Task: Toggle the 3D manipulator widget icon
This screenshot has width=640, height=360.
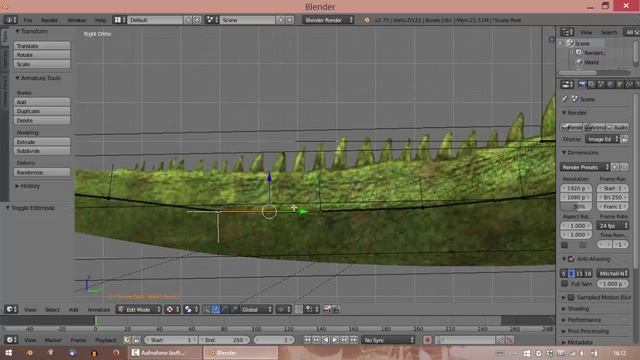Action: 207,309
